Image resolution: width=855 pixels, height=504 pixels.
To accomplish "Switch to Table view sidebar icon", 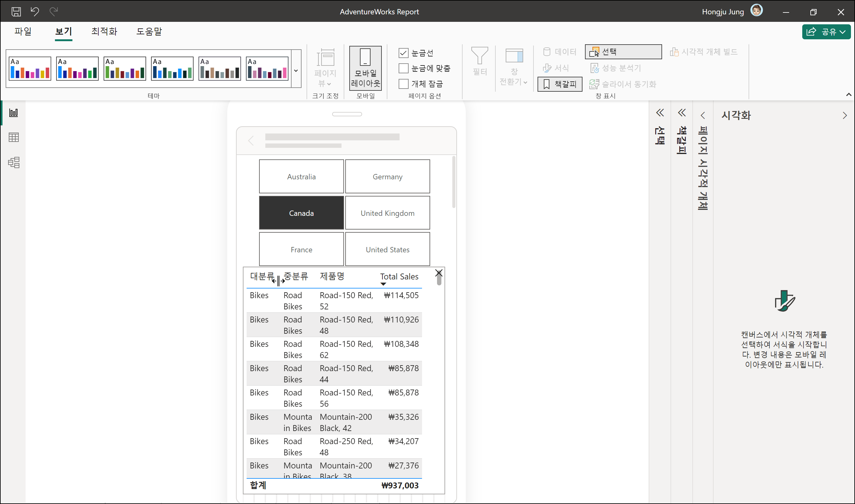I will 14,138.
